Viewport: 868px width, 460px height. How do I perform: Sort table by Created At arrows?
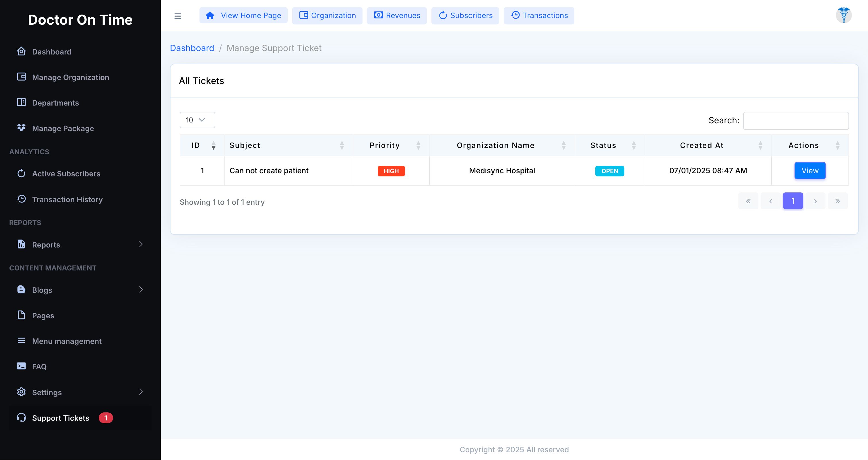click(760, 145)
